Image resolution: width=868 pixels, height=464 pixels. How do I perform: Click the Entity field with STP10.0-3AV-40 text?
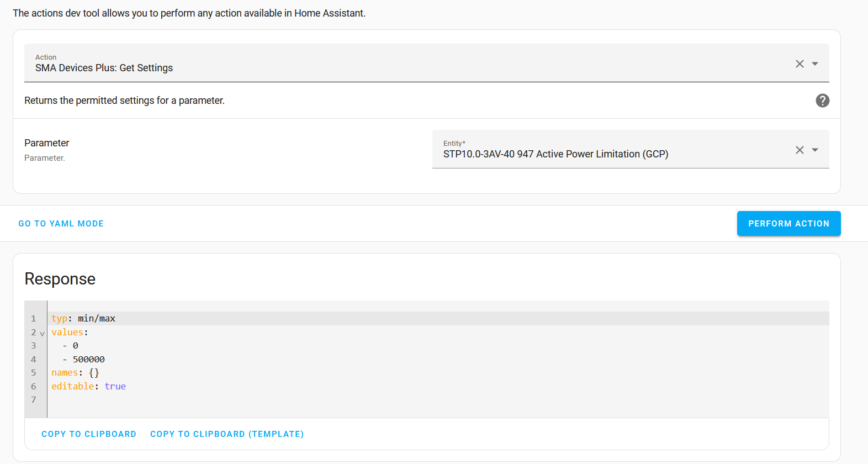coord(555,154)
